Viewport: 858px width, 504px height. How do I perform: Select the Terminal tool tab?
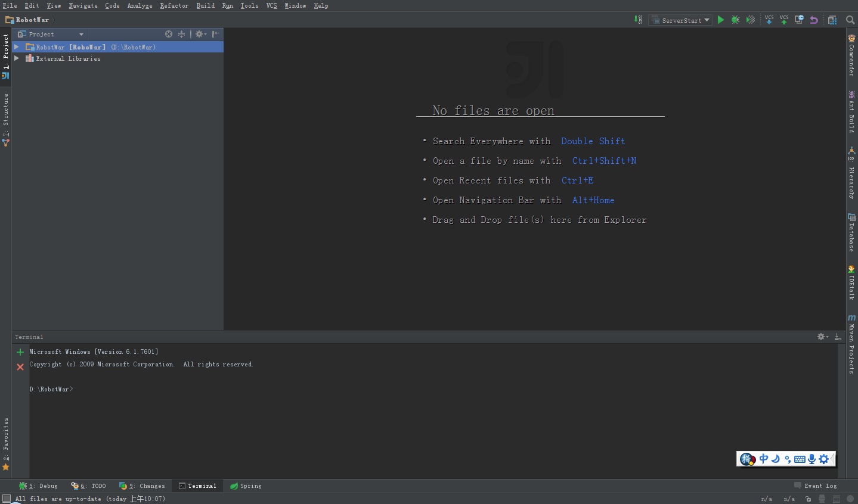[x=197, y=486]
